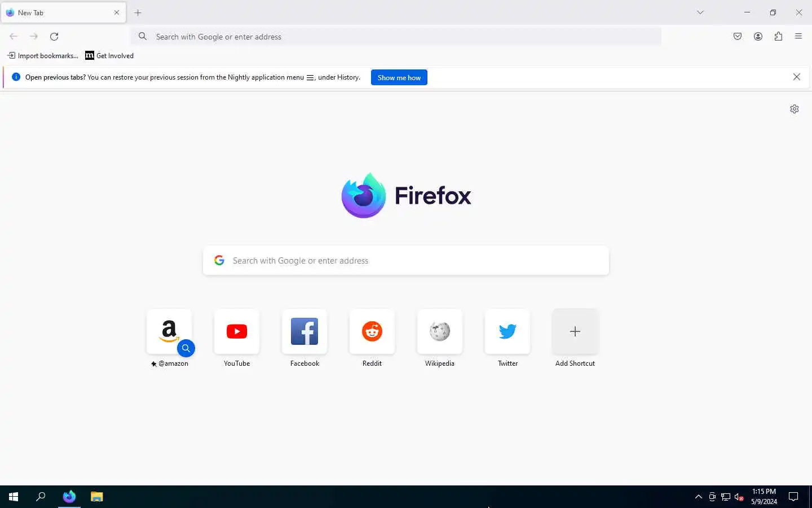Image resolution: width=812 pixels, height=508 pixels.
Task: Open the Windows Start menu
Action: coord(14,497)
